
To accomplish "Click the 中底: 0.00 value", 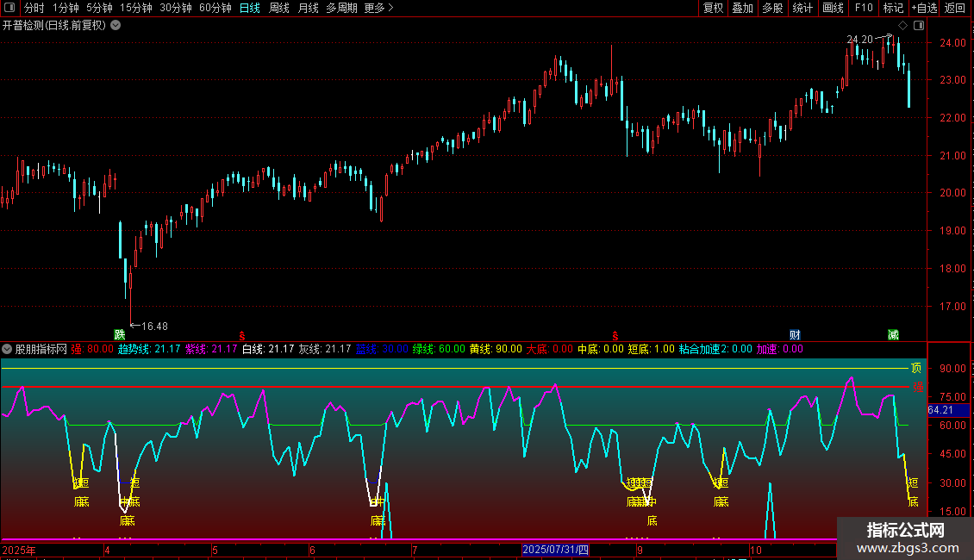I will pyautogui.click(x=601, y=349).
